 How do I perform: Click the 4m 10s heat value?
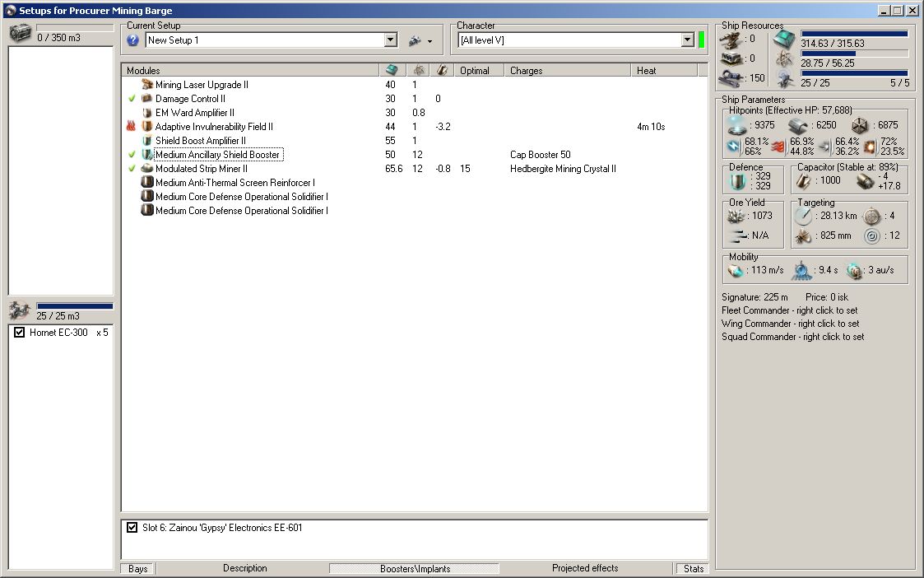coord(651,126)
